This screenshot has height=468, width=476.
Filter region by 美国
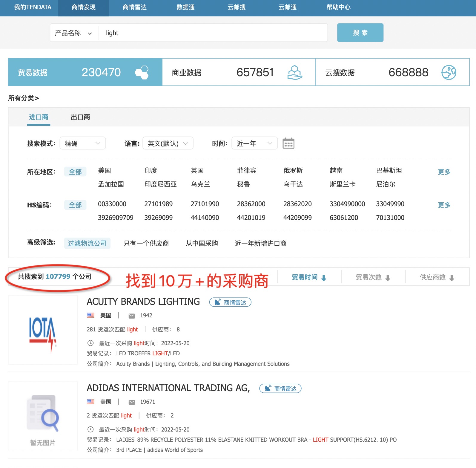click(x=105, y=170)
